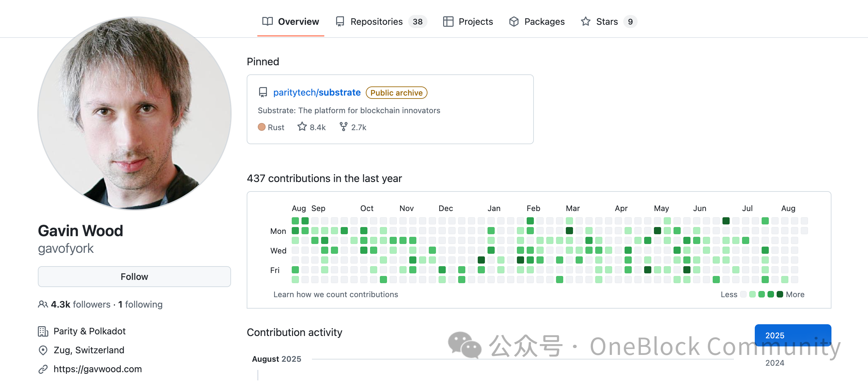The width and height of the screenshot is (868, 381).
Task: Click the Repositories tab icon
Action: tap(340, 22)
